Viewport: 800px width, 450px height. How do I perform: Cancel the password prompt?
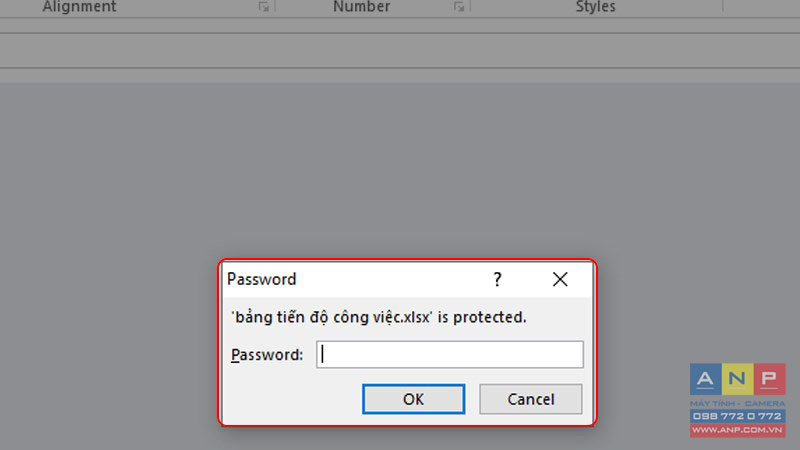(x=531, y=399)
